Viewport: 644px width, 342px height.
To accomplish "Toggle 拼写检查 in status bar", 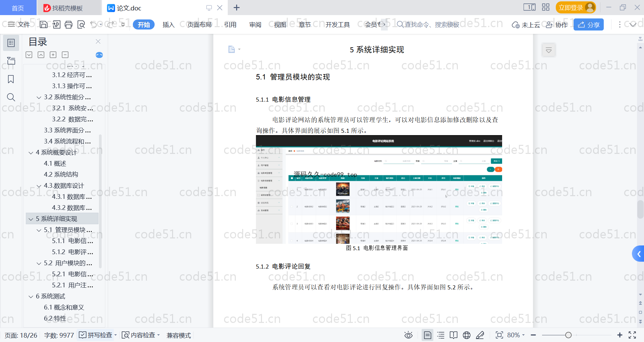I will (x=96, y=335).
